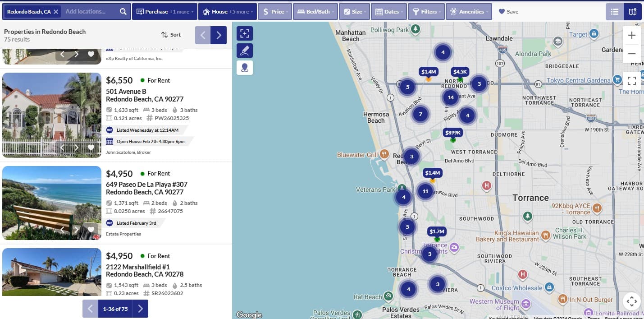Select the draw-on-map pencil tool
The height and width of the screenshot is (319, 644).
[245, 51]
